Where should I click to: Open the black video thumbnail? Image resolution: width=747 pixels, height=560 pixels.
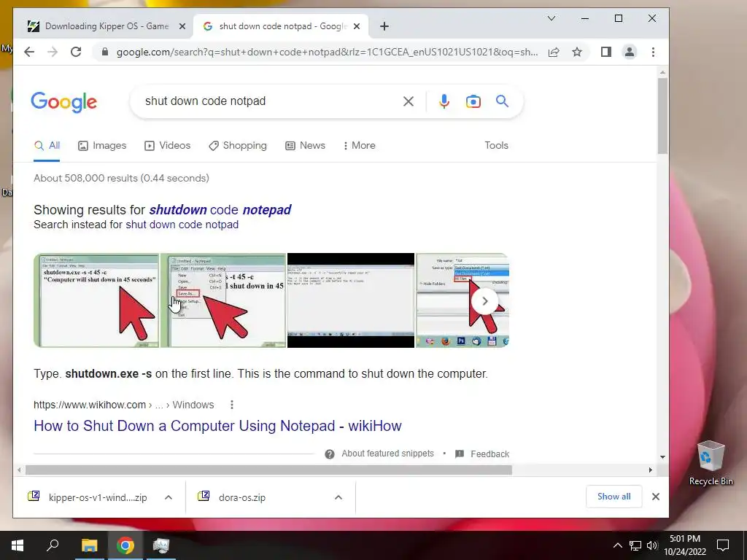(x=351, y=300)
